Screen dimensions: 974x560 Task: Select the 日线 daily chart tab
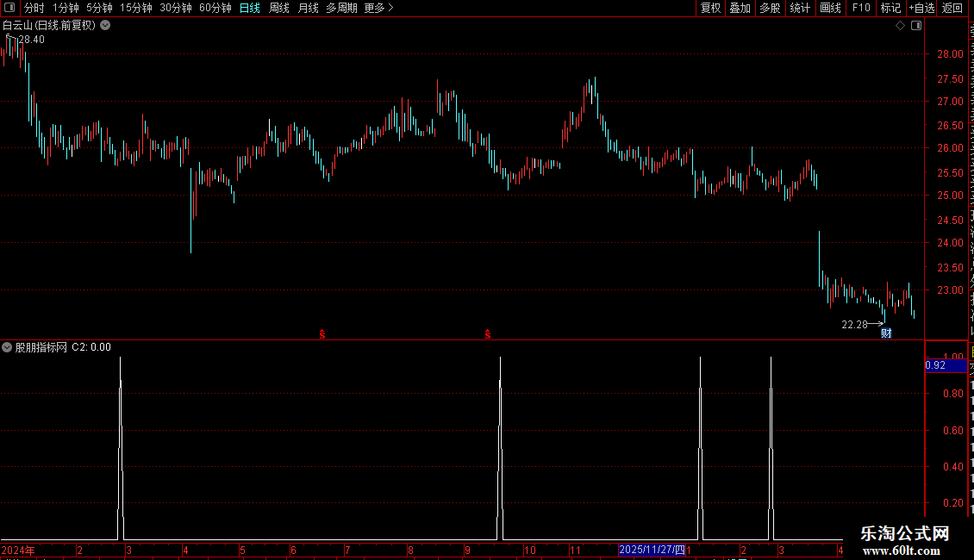tap(250, 8)
